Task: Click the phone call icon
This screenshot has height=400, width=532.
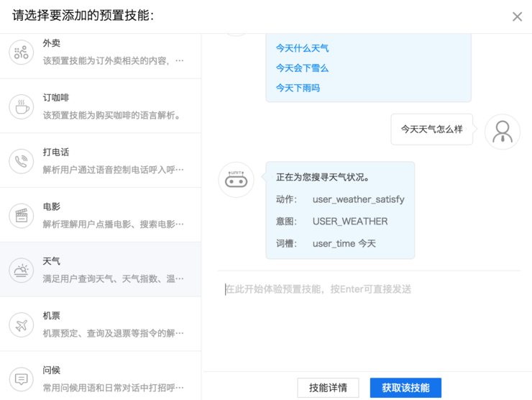Action: point(22,161)
